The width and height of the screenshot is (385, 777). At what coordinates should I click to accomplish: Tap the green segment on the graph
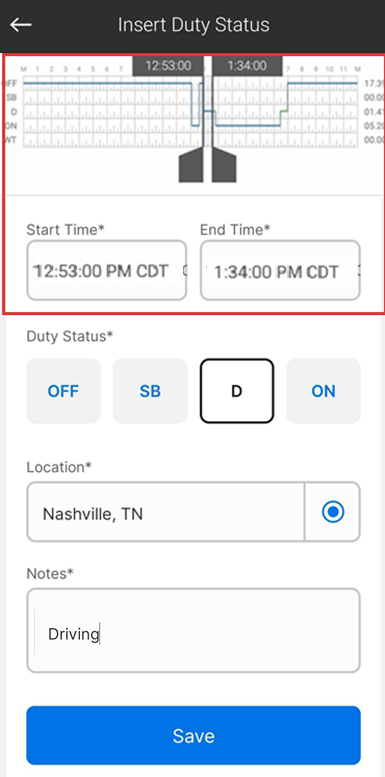point(284,111)
